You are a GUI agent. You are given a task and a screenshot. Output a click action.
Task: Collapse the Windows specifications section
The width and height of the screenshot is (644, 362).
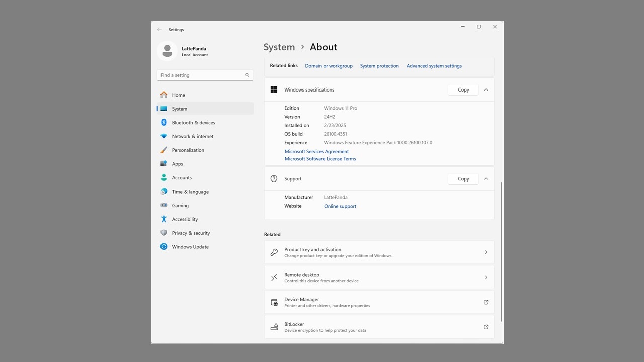[486, 90]
